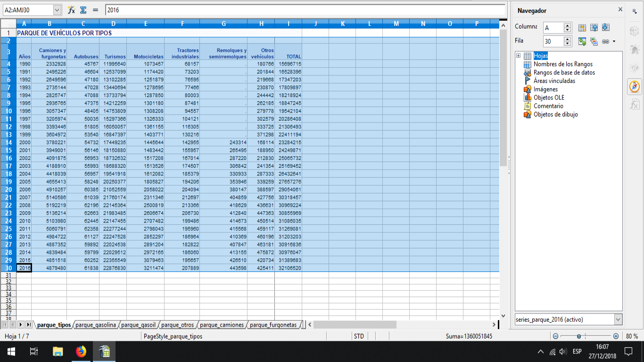Expand the Hojas tree node

coord(519,56)
